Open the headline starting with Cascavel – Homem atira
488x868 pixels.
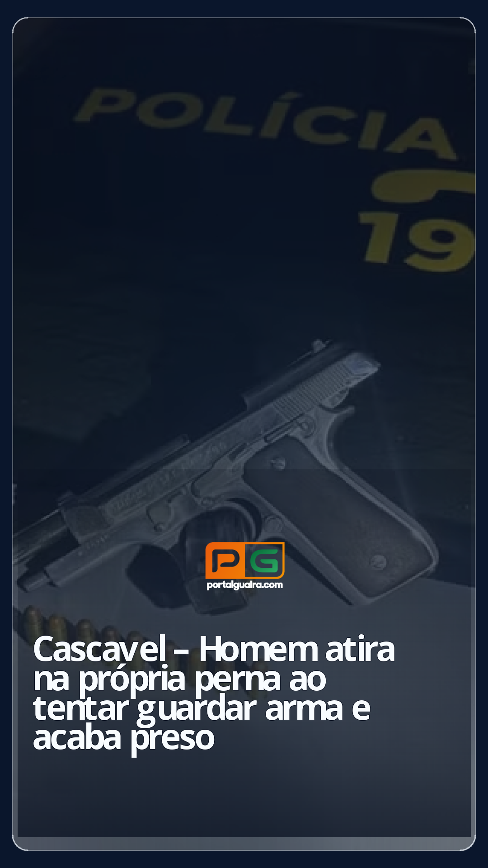click(x=214, y=693)
